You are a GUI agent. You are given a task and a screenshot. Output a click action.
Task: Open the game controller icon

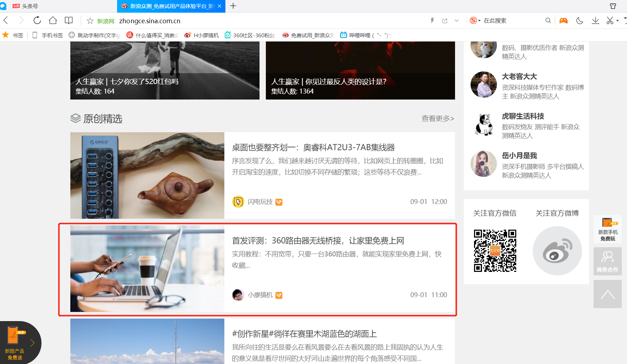click(x=563, y=21)
